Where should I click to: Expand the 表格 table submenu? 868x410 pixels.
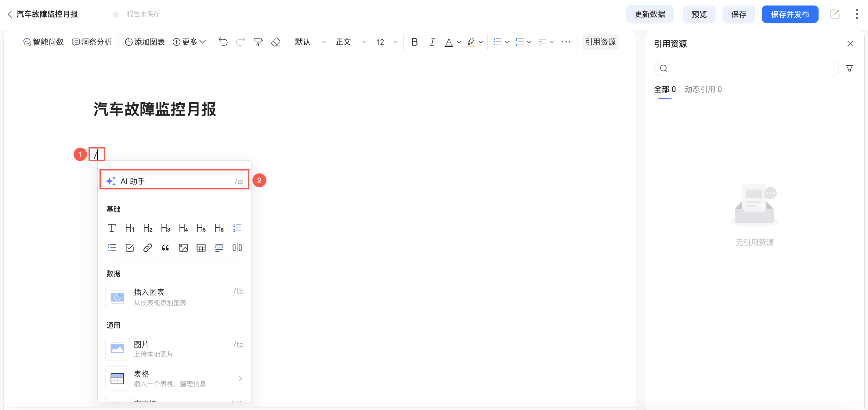(174, 378)
